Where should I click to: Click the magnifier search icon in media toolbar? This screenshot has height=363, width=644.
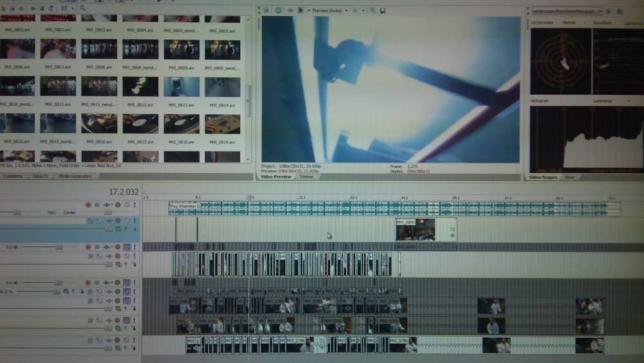(x=82, y=8)
